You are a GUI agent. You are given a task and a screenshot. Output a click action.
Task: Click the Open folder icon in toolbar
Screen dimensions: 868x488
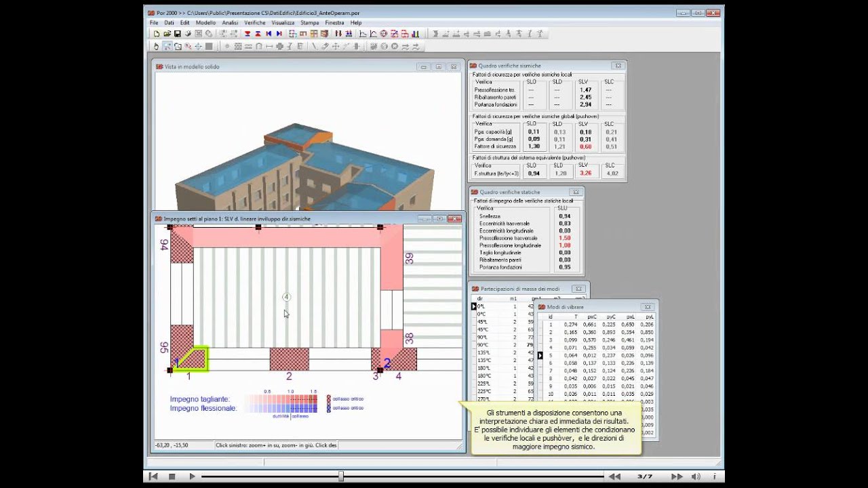[x=167, y=34]
